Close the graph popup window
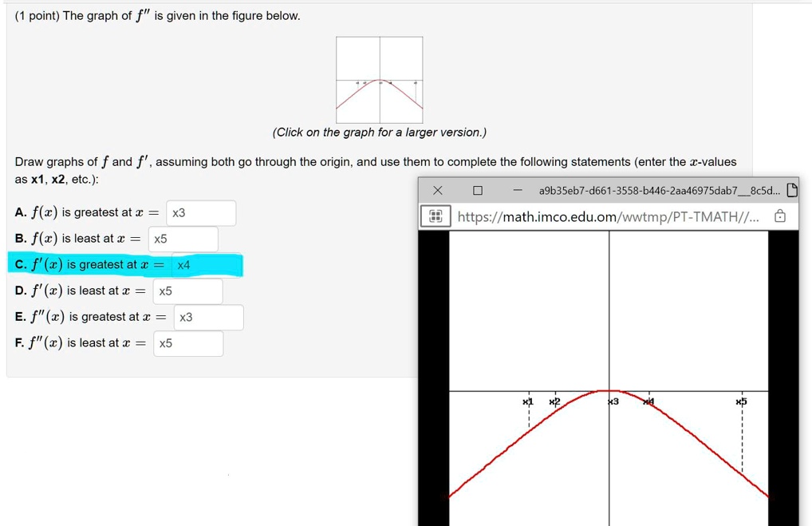Screen dimensions: 812x526 click(x=437, y=190)
